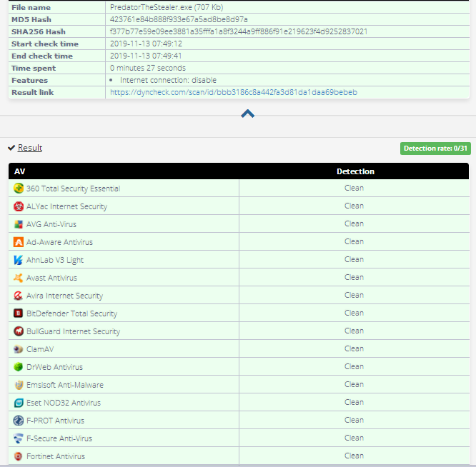Image resolution: width=476 pixels, height=467 pixels.
Task: Click the Avira Internet Security name
Action: click(x=64, y=296)
